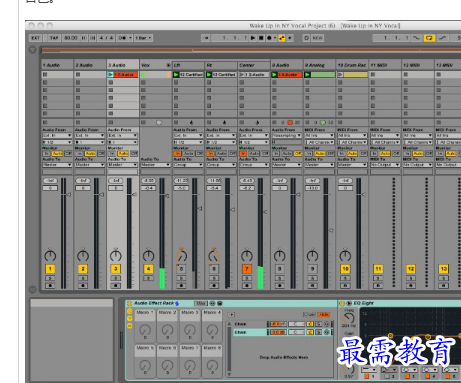Open the Audio To Group dropdown on Lft
This screenshot has height=383, width=461.
tap(188, 165)
